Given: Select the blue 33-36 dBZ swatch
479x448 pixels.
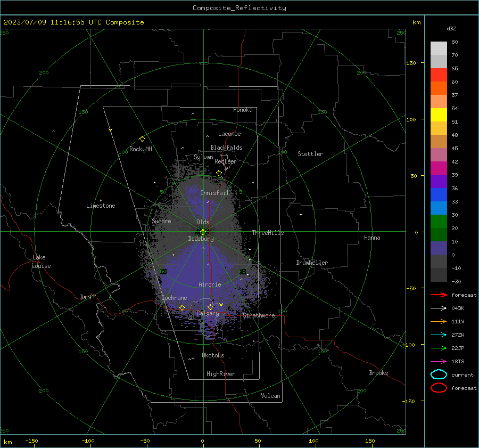Looking at the screenshot, I should click(439, 195).
